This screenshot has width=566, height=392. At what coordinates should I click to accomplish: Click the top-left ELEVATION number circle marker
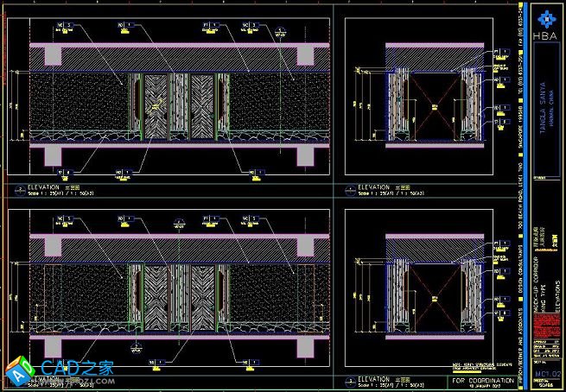tap(19, 187)
